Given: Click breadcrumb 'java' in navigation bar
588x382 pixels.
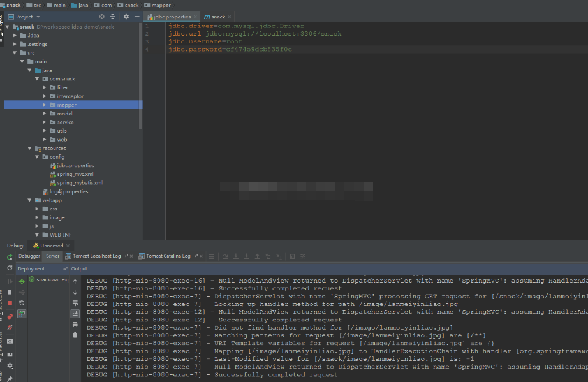Looking at the screenshot, I should tap(80, 5).
